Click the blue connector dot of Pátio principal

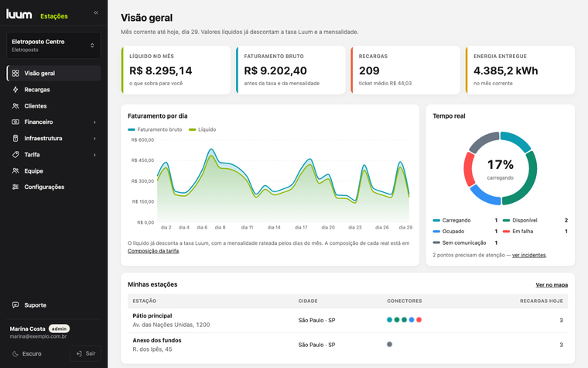[412, 320]
